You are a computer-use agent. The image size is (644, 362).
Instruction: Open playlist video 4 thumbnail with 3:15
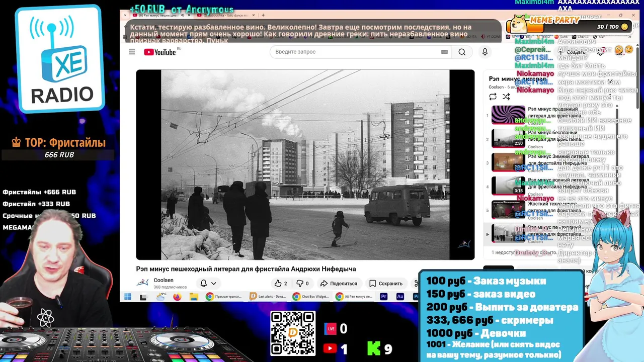click(508, 185)
